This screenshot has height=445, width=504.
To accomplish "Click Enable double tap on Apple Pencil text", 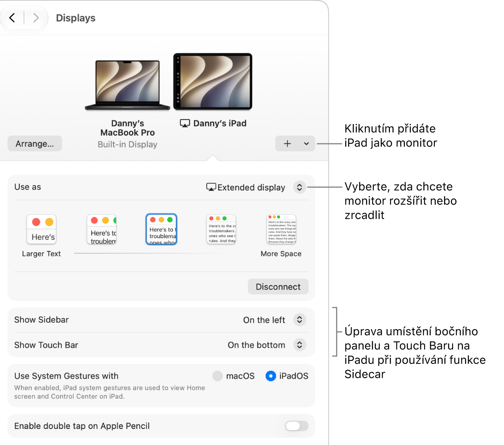I will [x=82, y=426].
